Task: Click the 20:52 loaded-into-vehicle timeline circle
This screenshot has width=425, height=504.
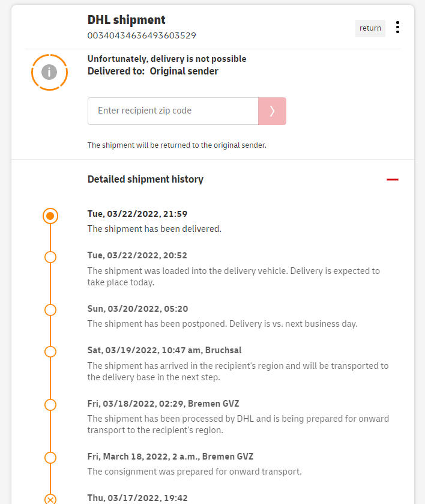Action: (x=50, y=257)
